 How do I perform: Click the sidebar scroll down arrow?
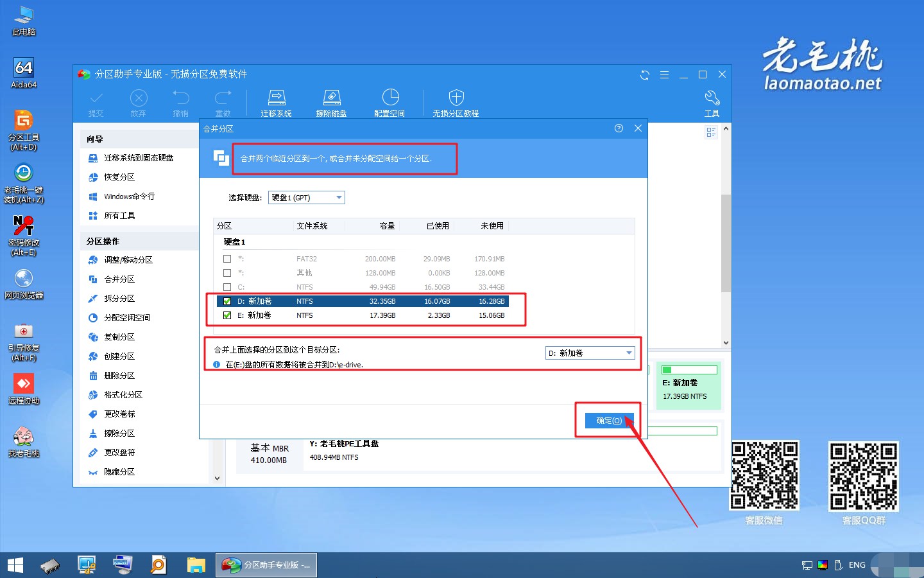pos(217,478)
